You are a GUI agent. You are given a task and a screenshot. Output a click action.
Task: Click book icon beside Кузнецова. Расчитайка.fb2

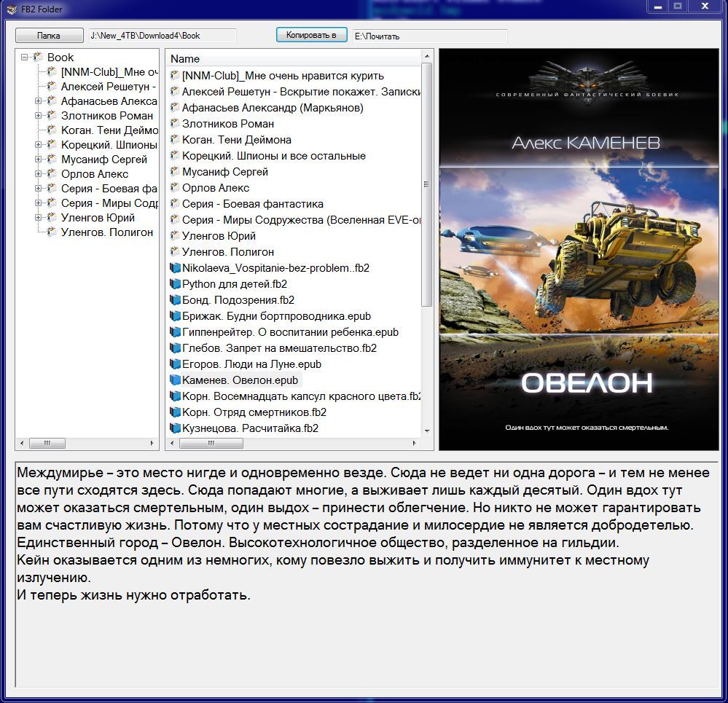(x=175, y=428)
